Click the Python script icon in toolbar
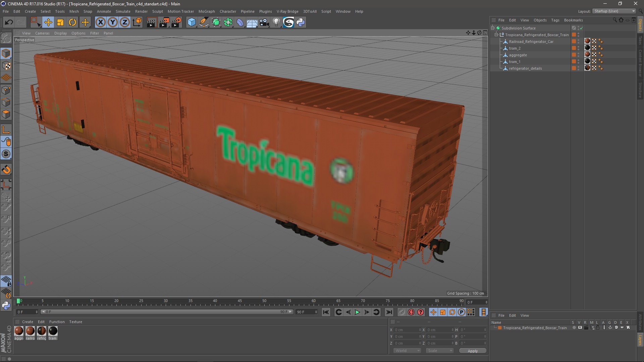 click(x=301, y=22)
